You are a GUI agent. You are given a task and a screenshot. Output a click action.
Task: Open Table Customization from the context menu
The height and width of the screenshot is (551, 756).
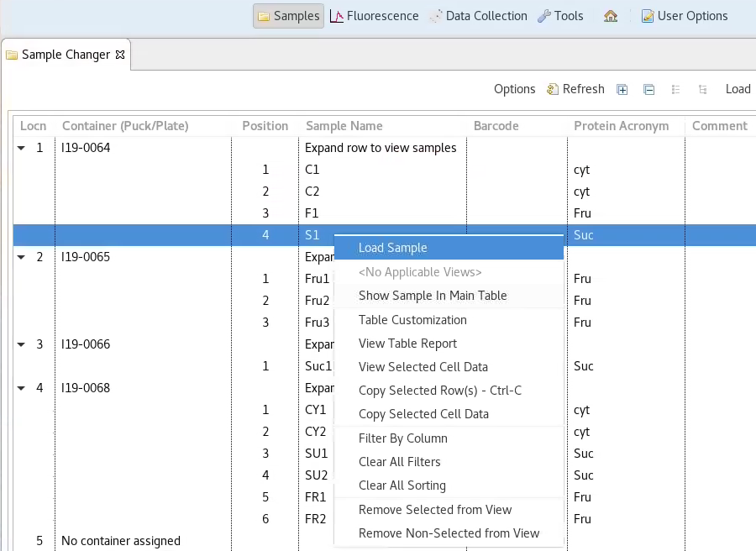pos(449,320)
